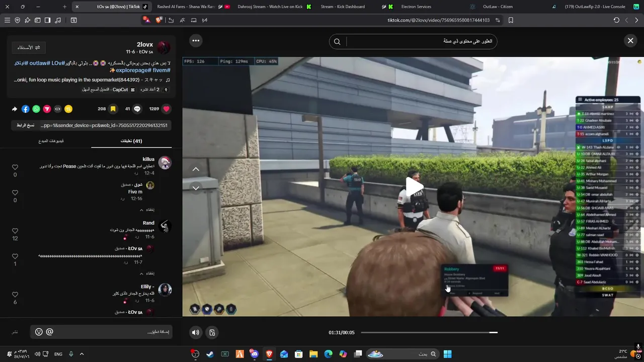Mute the video with the speaker icon

pyautogui.click(x=196, y=332)
